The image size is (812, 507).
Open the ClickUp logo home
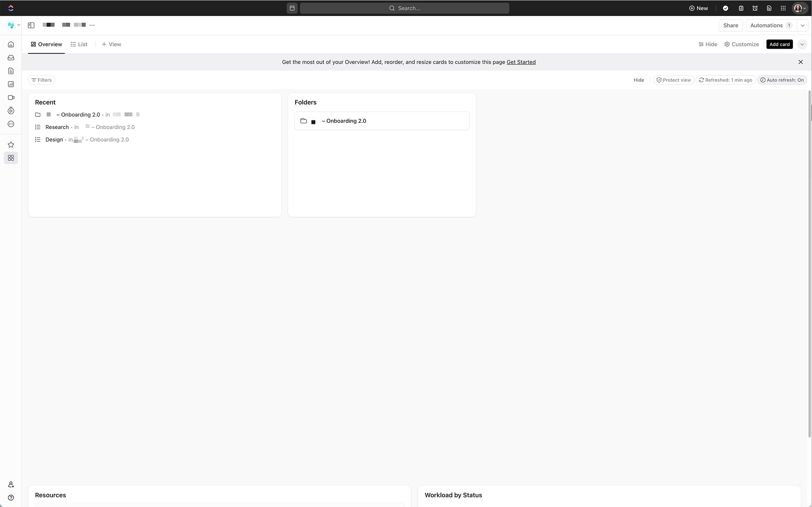[x=11, y=8]
